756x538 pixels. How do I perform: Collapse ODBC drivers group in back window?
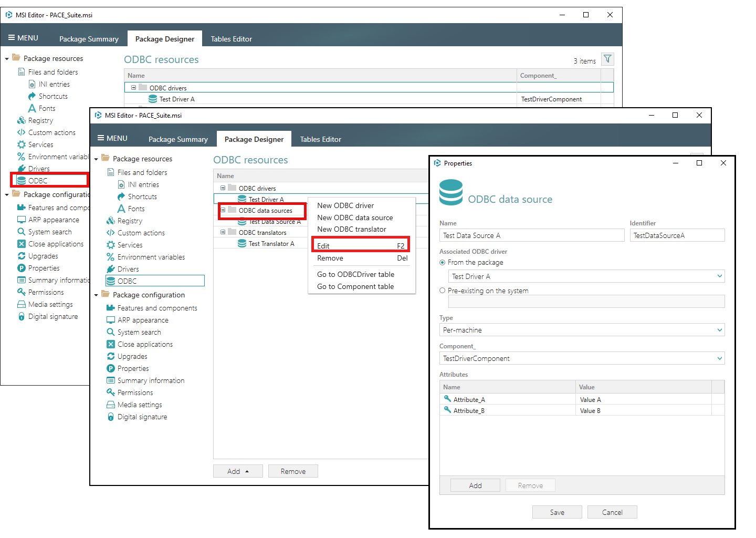point(133,88)
